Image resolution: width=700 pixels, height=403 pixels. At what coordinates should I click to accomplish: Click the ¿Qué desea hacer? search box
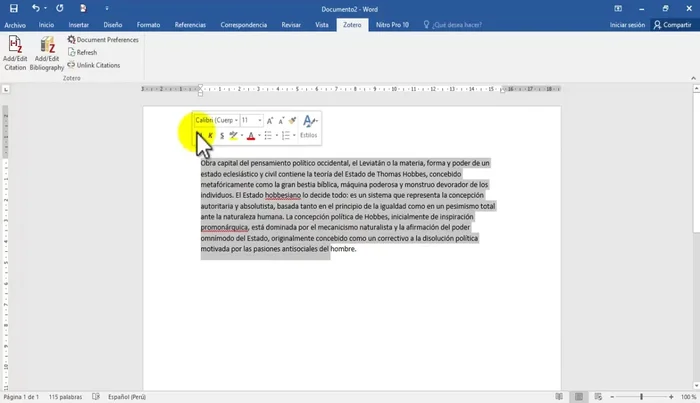pos(453,25)
